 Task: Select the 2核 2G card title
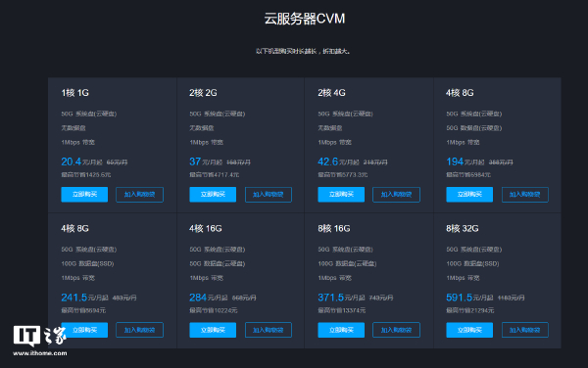203,92
